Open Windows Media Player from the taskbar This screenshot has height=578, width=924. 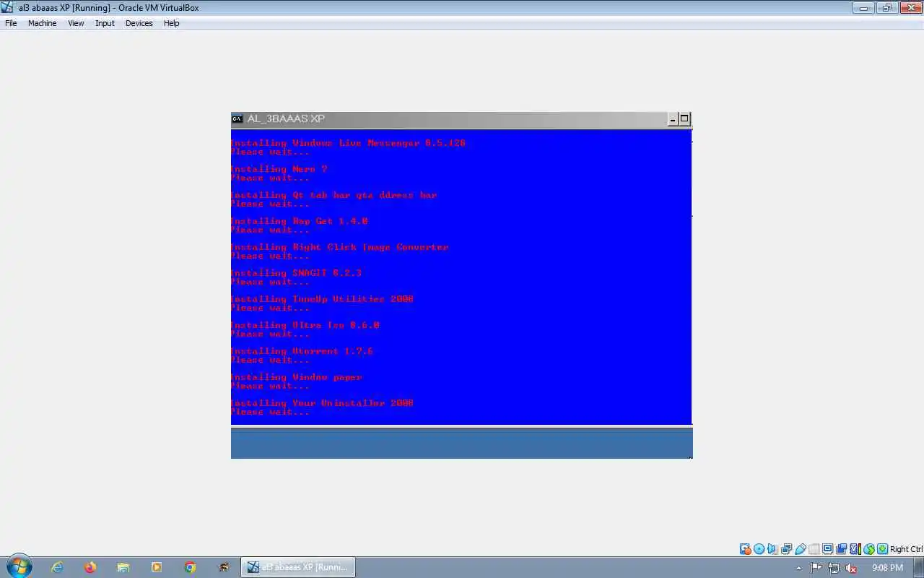coord(157,567)
